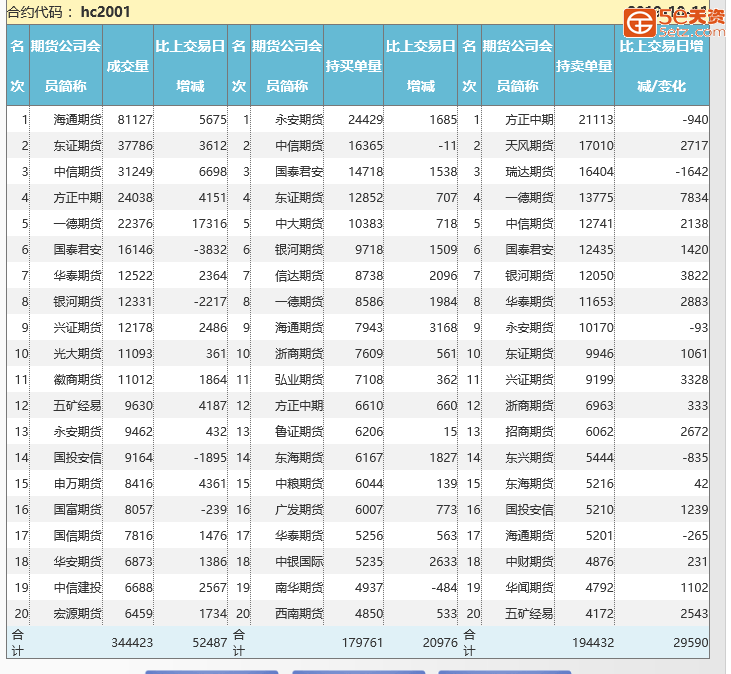Click 五矿经易 in the volume ranking
The height and width of the screenshot is (674, 731).
click(77, 406)
